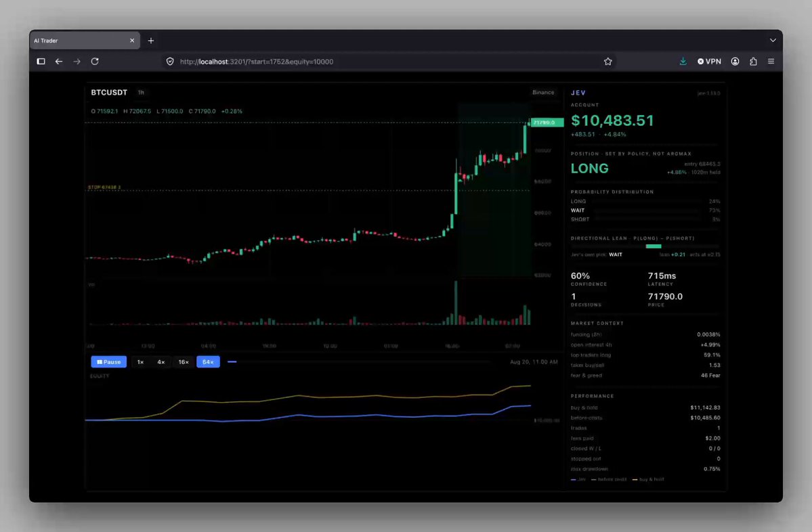This screenshot has height=532, width=812.
Task: Click the open interest +4.99% value
Action: [710, 345]
